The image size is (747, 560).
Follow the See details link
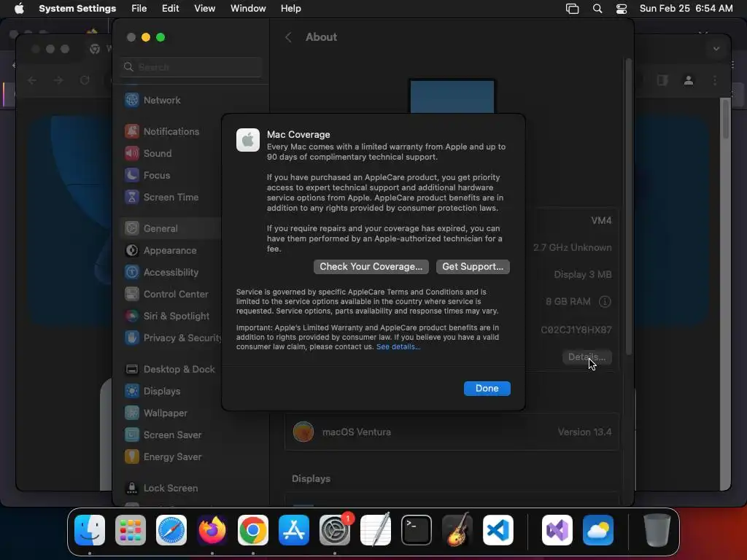[398, 346]
